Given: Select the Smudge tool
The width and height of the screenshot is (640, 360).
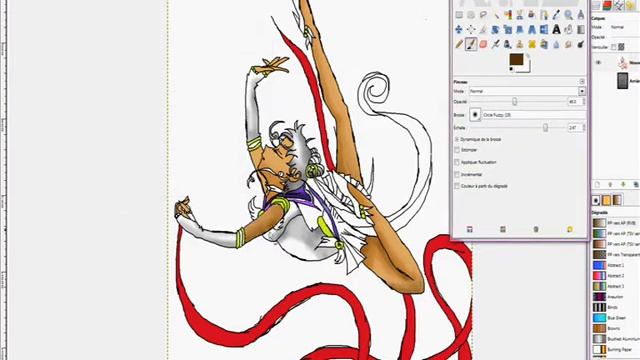Looking at the screenshot, I should pos(569,44).
